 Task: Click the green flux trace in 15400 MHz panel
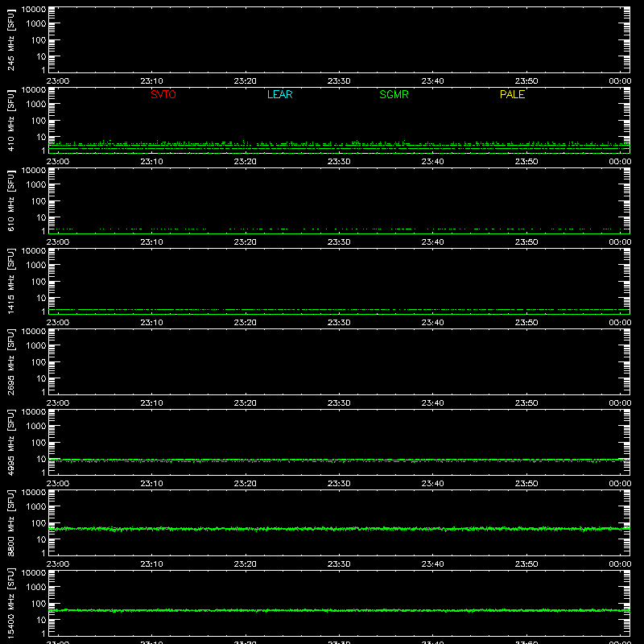339,610
